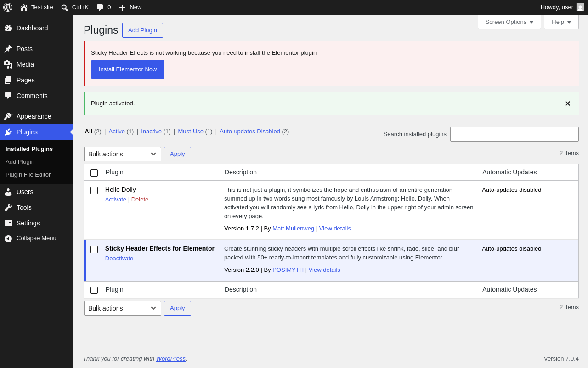Screen dimensions: 588x368
Task: Filter plugins by Inactive
Action: 151,132
